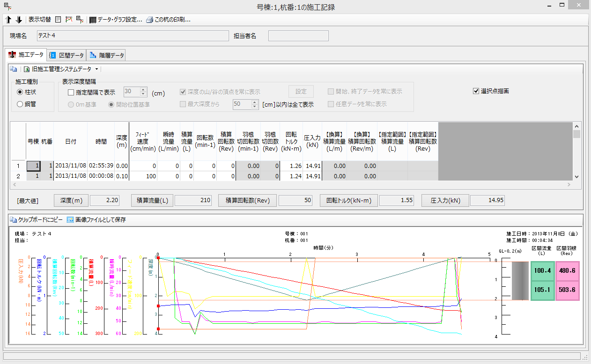Open the 旧施工管理システムデータ dropdown arrow

96,69
